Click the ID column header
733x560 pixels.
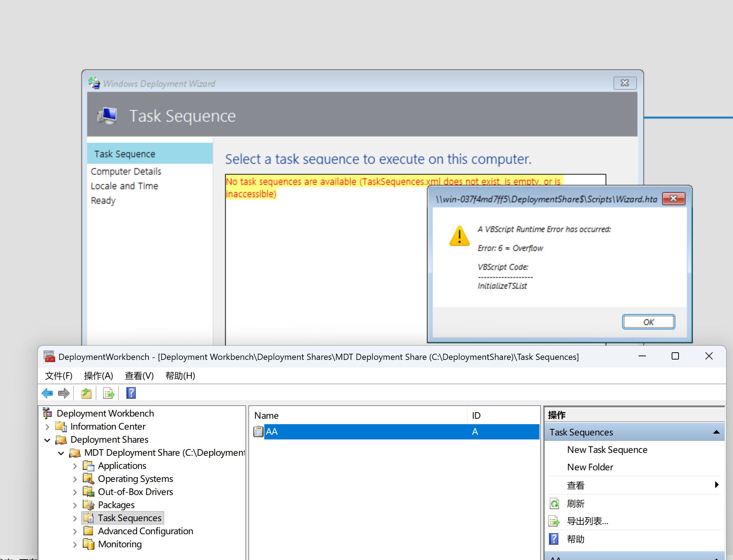tap(503, 415)
